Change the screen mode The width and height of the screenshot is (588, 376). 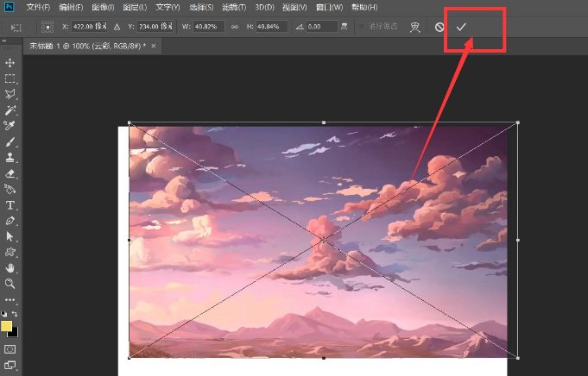pyautogui.click(x=9, y=365)
